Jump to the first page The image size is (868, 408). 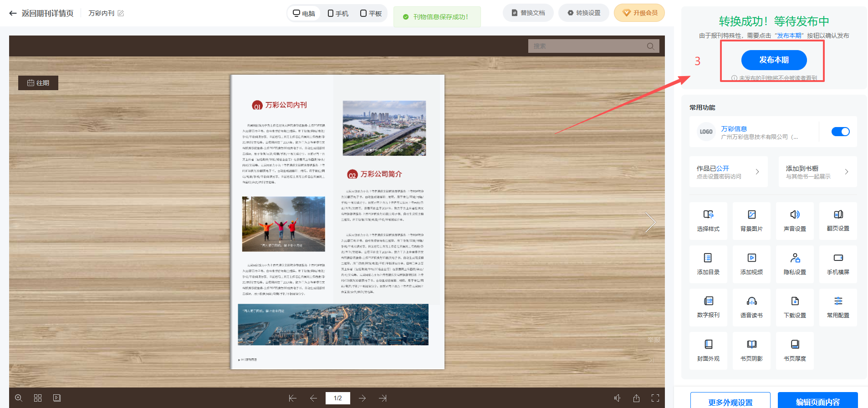[x=292, y=398]
